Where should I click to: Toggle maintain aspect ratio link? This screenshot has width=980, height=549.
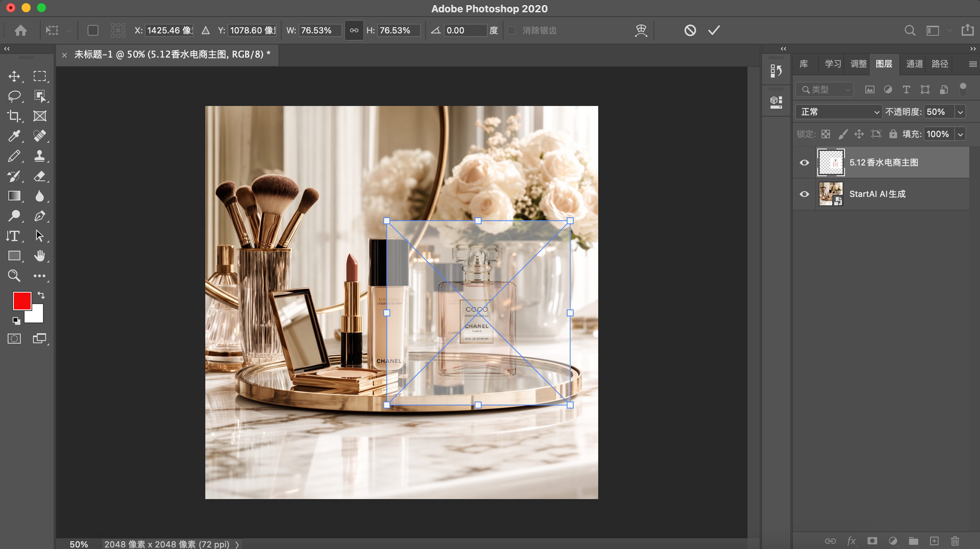[354, 30]
